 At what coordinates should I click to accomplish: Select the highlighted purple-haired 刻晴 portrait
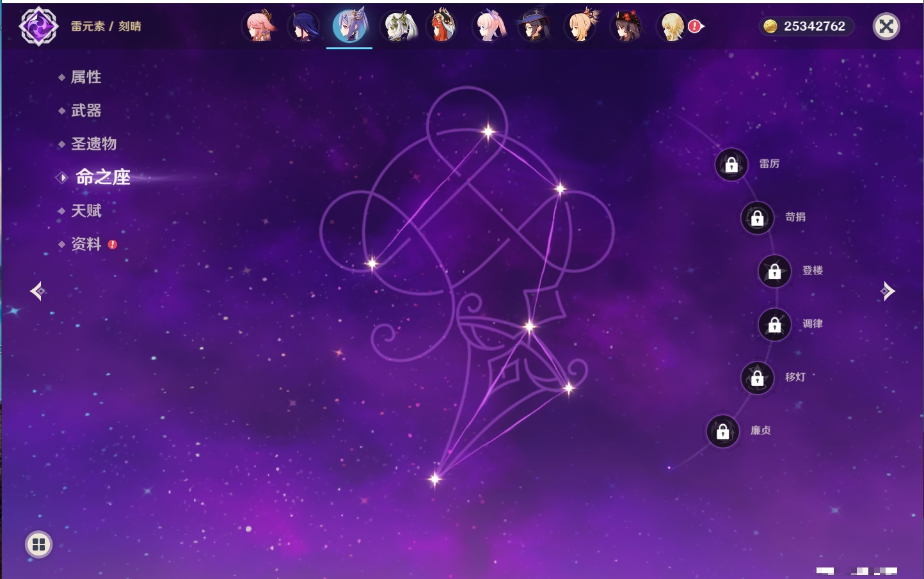[x=349, y=26]
